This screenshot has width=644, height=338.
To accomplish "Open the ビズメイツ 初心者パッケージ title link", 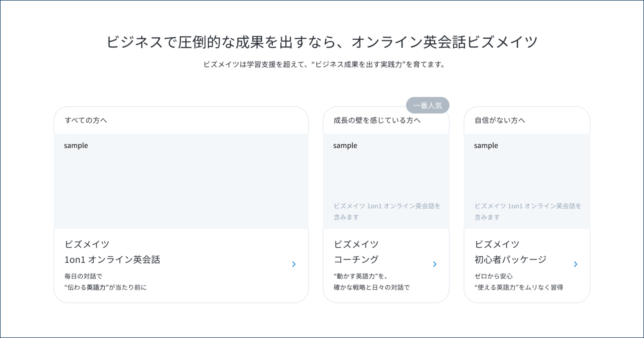I will (511, 252).
